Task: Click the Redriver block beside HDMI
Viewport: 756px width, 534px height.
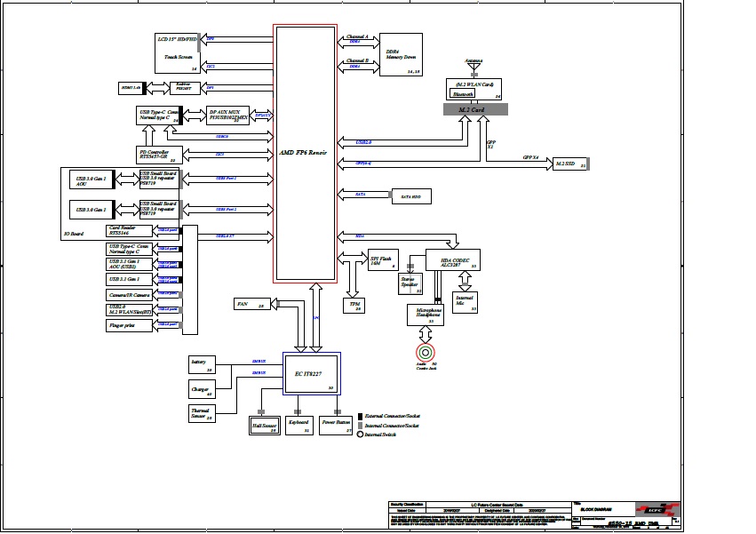Action: [185, 88]
